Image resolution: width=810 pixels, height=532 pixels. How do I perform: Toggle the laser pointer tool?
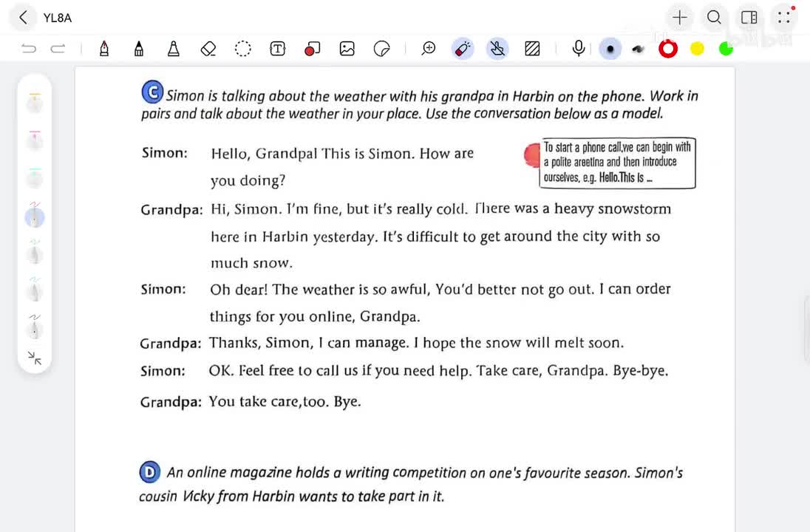(x=463, y=49)
